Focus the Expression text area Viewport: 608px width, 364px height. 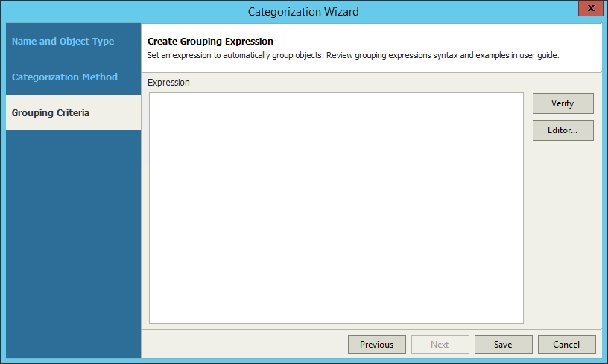coord(336,208)
